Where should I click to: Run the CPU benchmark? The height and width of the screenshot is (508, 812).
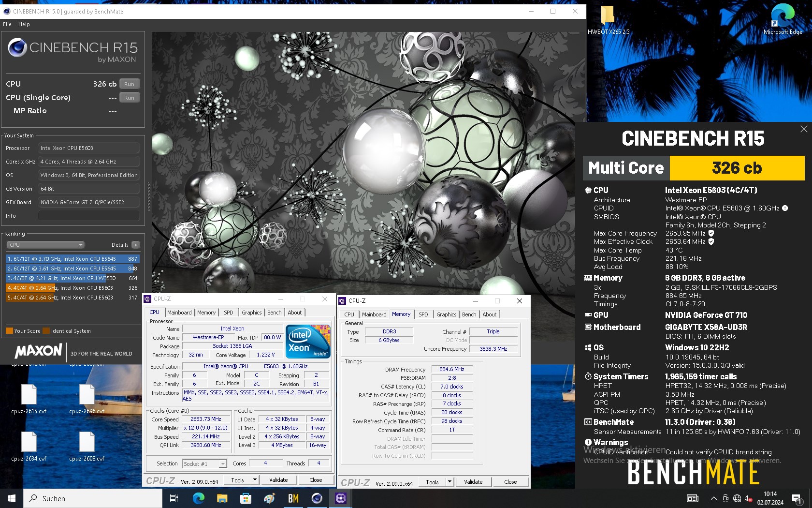(x=129, y=84)
